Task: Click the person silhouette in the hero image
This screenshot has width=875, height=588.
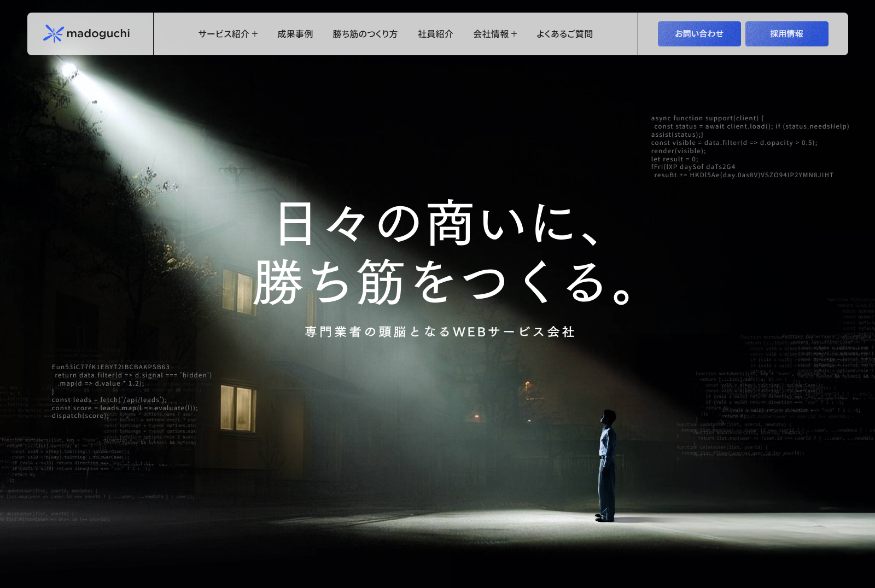Action: 605,465
